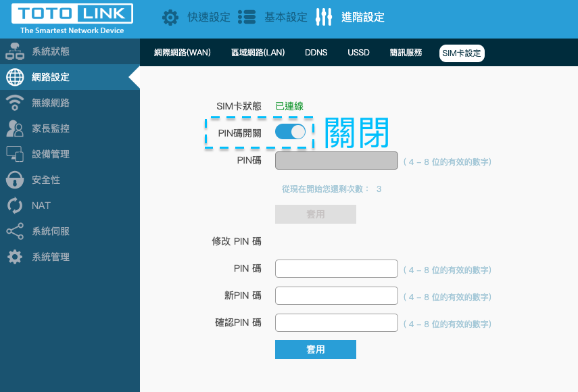Viewport: 578px width, 392px height.
Task: Click the disabled grey PIN碼 field
Action: coord(337,161)
